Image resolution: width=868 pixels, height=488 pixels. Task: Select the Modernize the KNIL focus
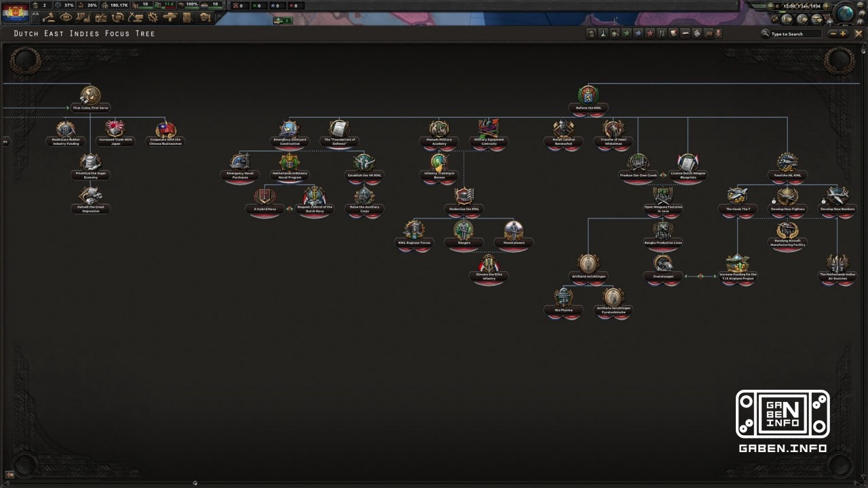[464, 201]
